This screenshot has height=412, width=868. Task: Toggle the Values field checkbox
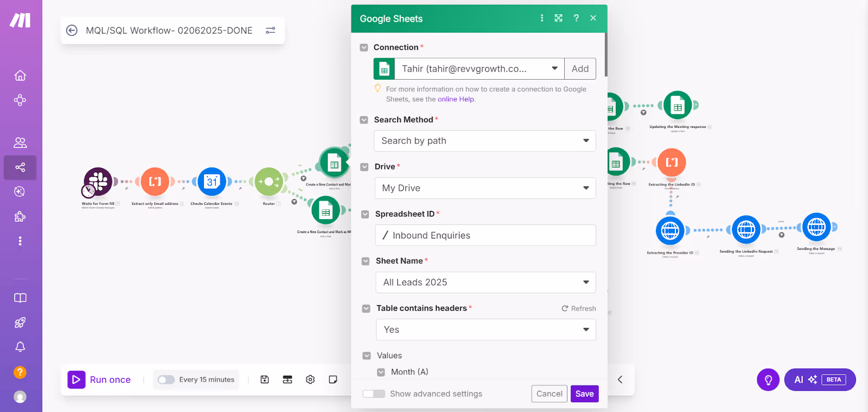[367, 356]
